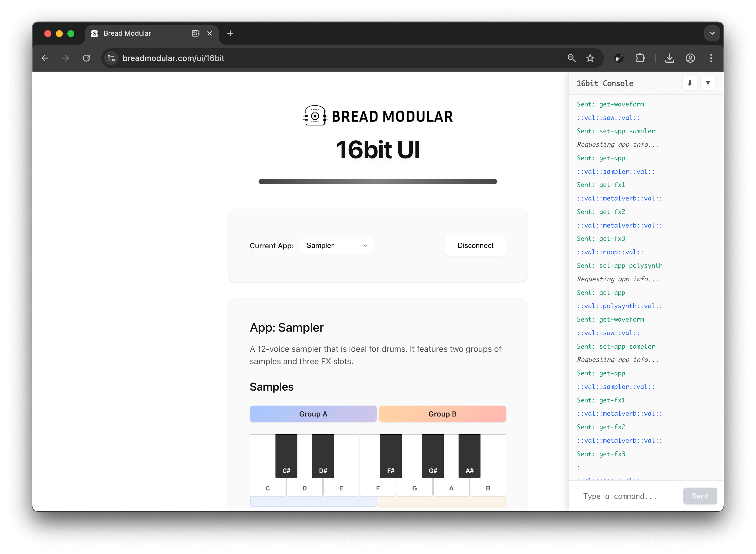Open the Extensions puzzle icon
Image resolution: width=756 pixels, height=554 pixels.
click(x=640, y=58)
